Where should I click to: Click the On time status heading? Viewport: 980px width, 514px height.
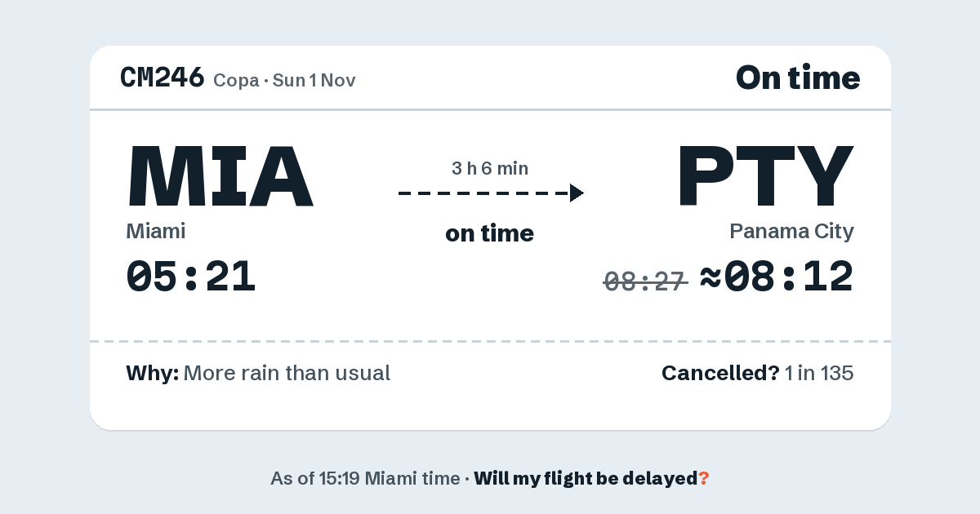[798, 78]
